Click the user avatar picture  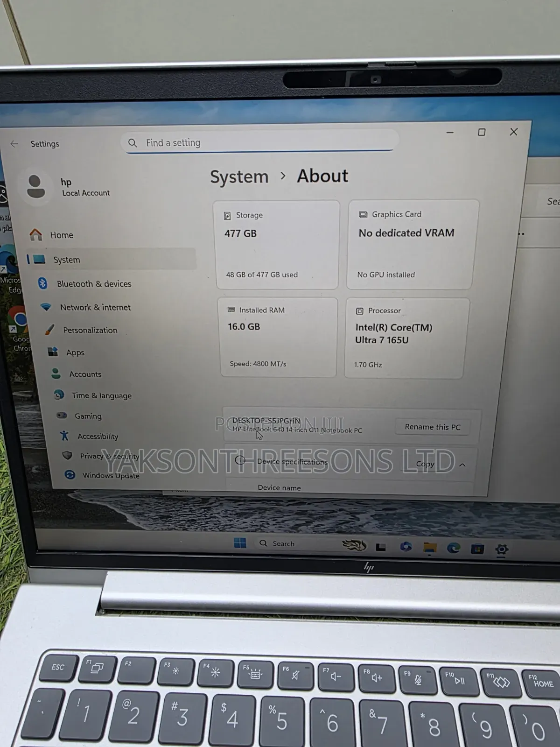point(36,186)
